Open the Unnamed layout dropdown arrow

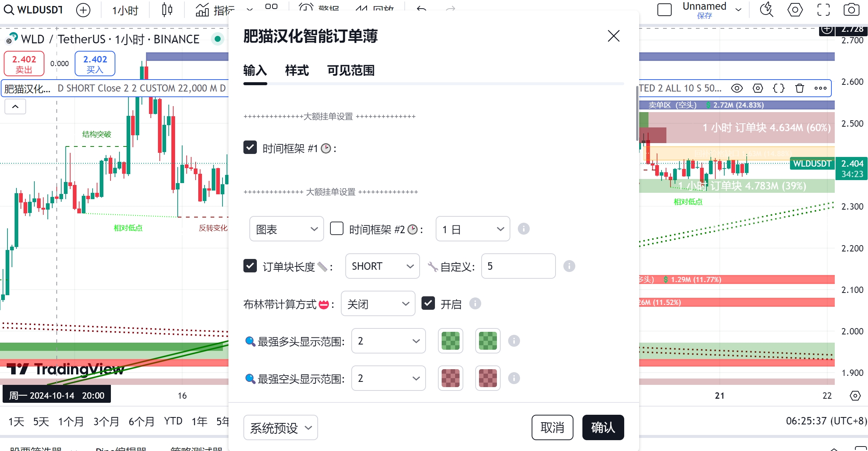[738, 10]
